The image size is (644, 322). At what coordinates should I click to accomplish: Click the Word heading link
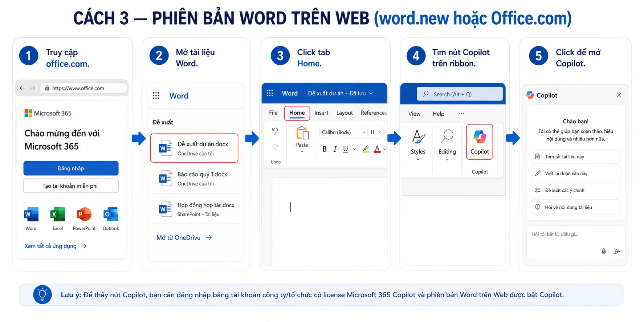point(179,96)
